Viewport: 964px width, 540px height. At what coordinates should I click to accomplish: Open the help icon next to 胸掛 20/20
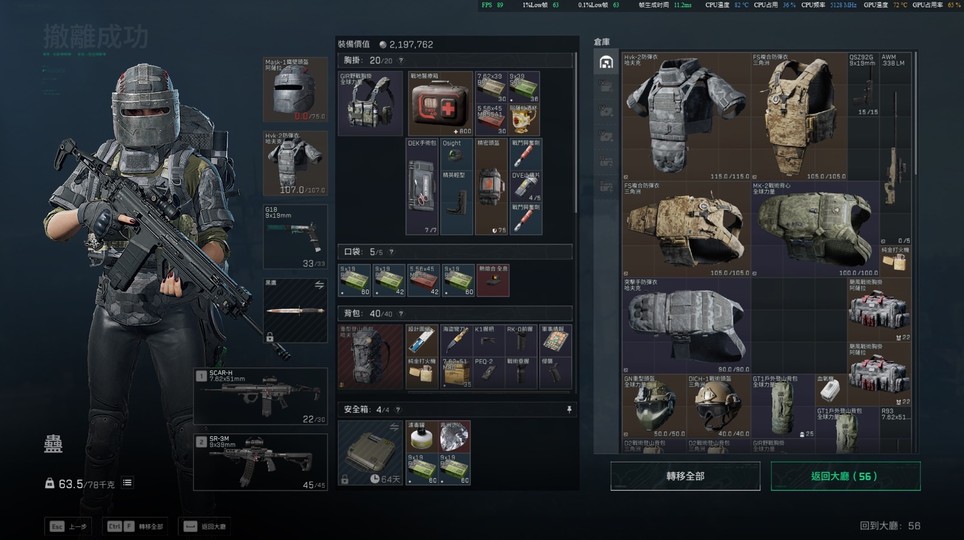pos(401,60)
